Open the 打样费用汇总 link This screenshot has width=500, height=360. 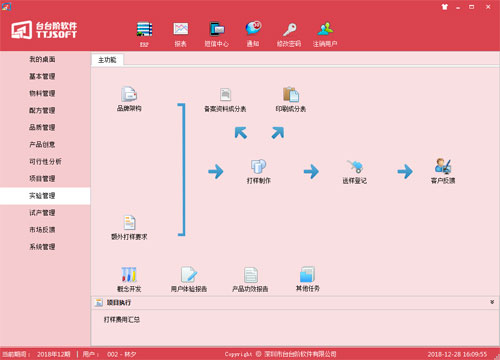pyautogui.click(x=122, y=319)
